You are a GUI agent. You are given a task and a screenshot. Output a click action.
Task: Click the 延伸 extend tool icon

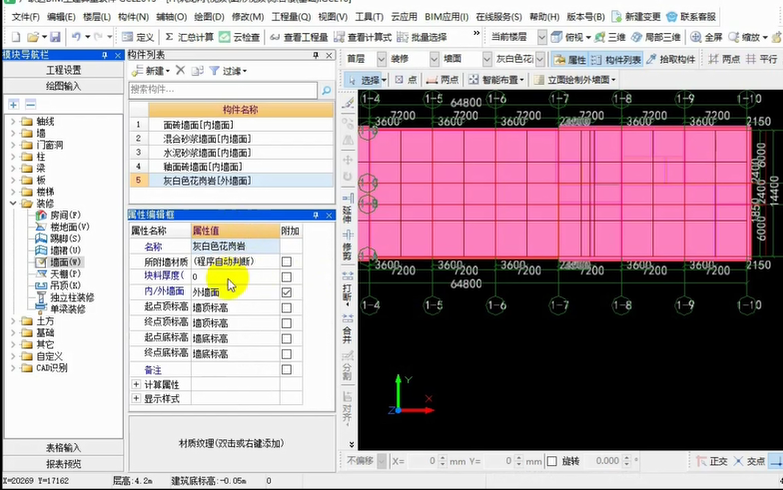point(348,207)
